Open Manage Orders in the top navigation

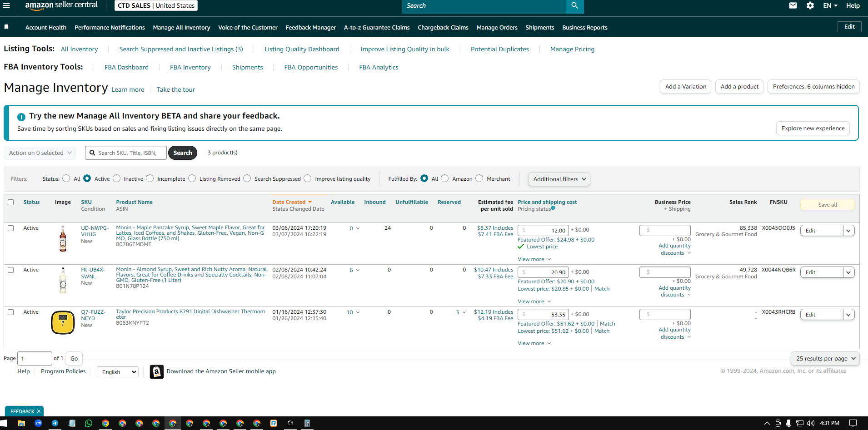pos(497,28)
